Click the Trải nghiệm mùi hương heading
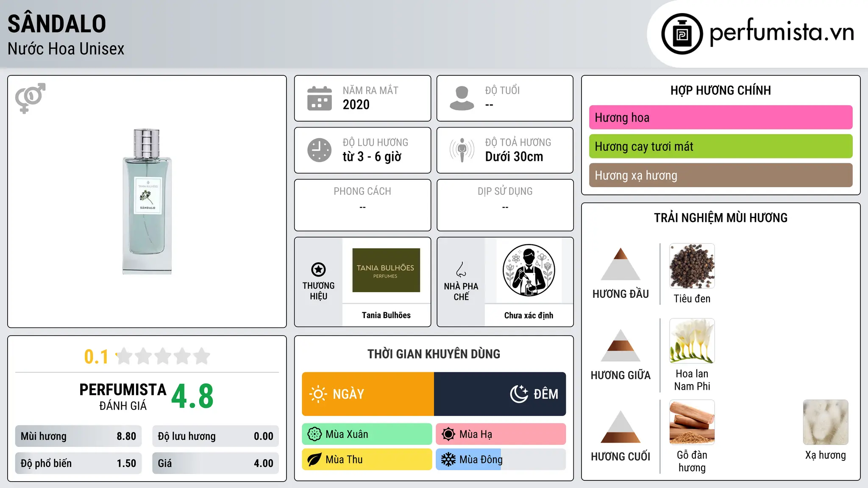The height and width of the screenshot is (488, 868). [x=721, y=218]
